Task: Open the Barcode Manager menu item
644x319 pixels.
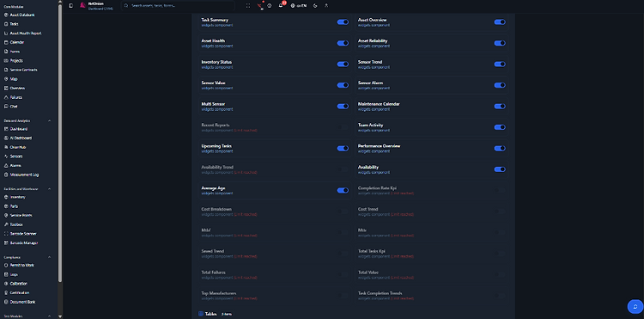Action: pos(24,243)
